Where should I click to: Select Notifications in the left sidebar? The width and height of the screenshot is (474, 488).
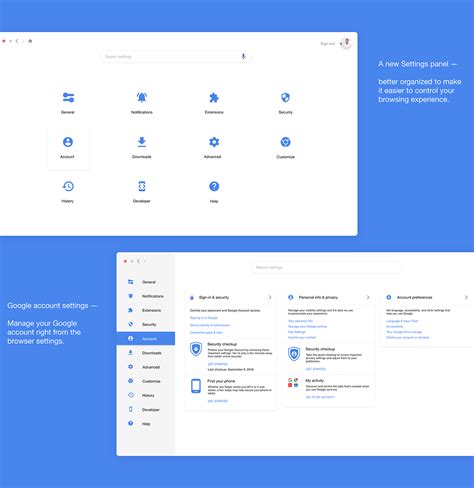point(146,296)
